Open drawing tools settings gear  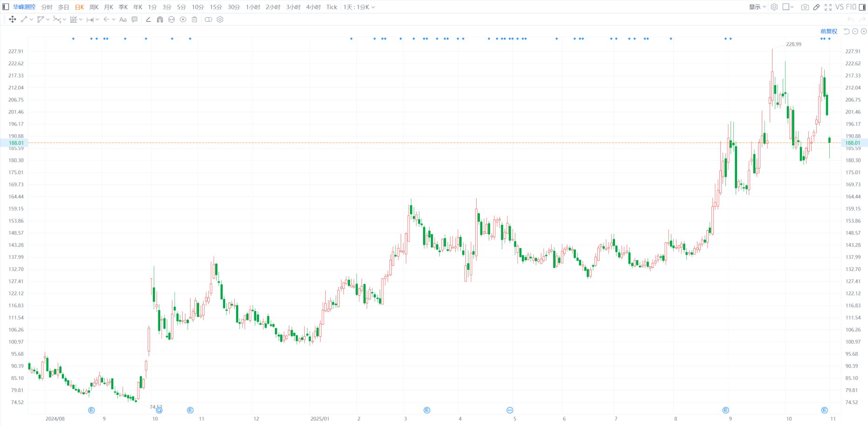click(220, 20)
